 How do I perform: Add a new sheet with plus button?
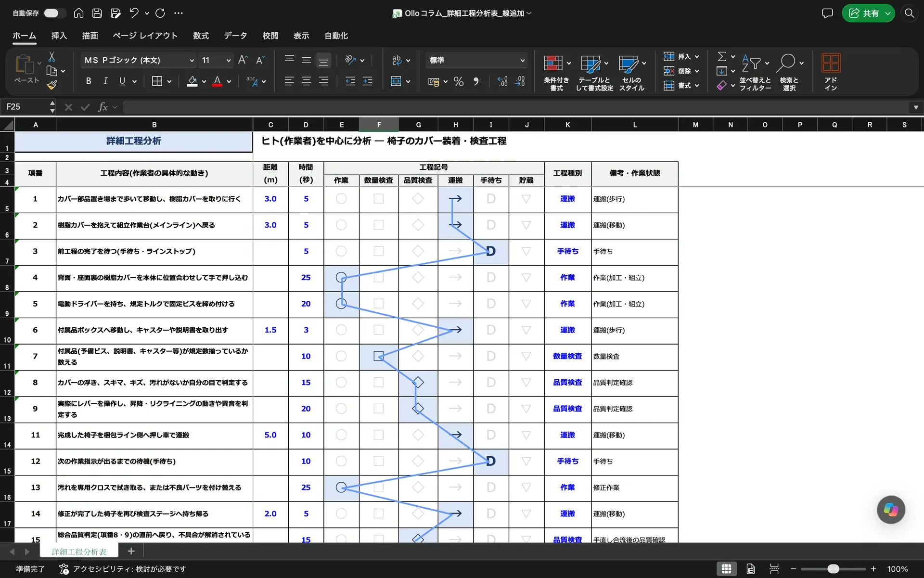[x=131, y=552]
